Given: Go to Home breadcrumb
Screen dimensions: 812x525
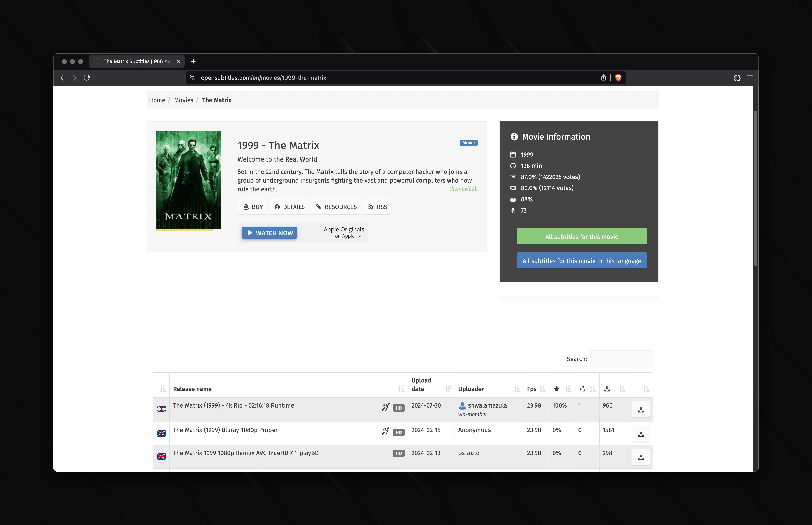Looking at the screenshot, I should (x=157, y=100).
